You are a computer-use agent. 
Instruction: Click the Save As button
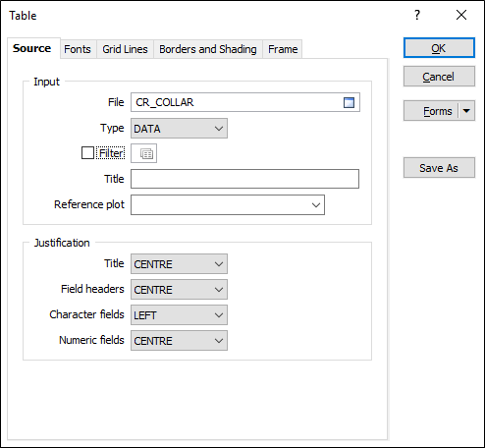point(439,168)
